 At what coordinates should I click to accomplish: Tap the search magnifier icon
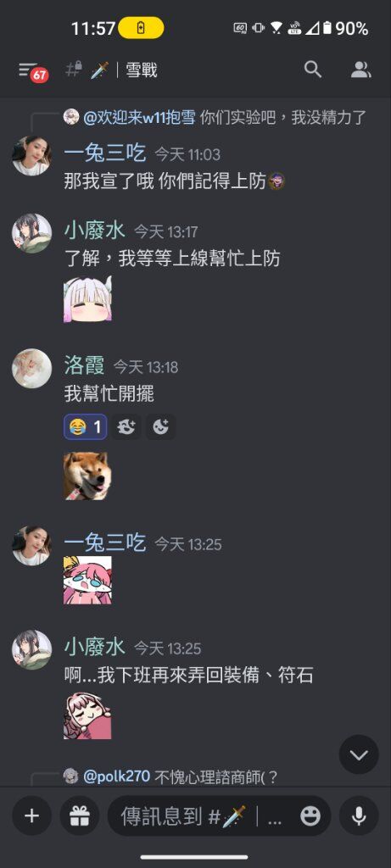tap(313, 70)
